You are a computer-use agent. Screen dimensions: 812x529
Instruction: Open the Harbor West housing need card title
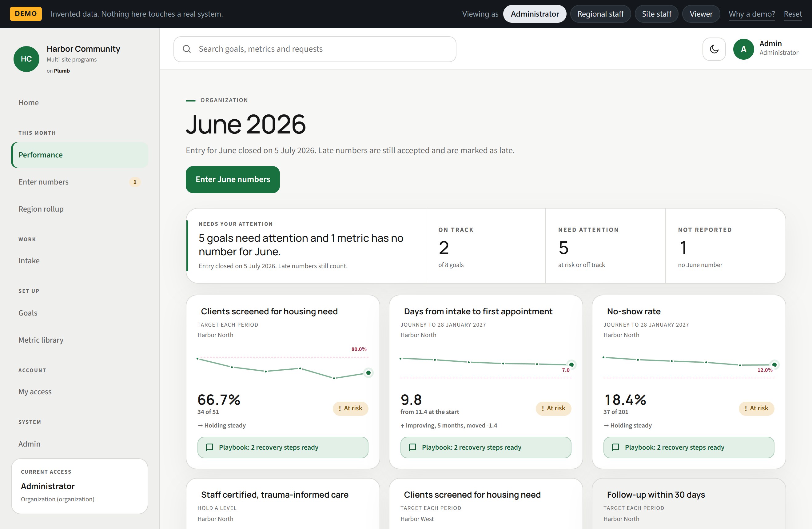point(472,495)
